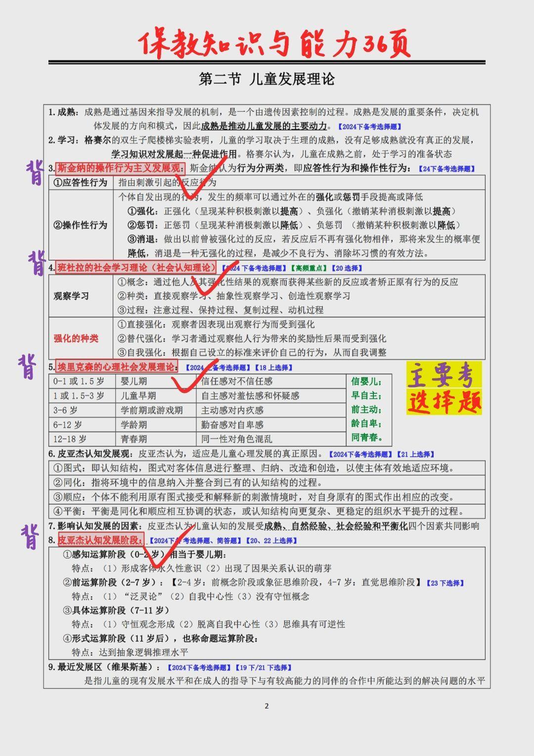Viewport: 534px width, 756px height.
Task: Select the cell "自主感对羞怯感和怀疑感"
Action: click(x=272, y=396)
